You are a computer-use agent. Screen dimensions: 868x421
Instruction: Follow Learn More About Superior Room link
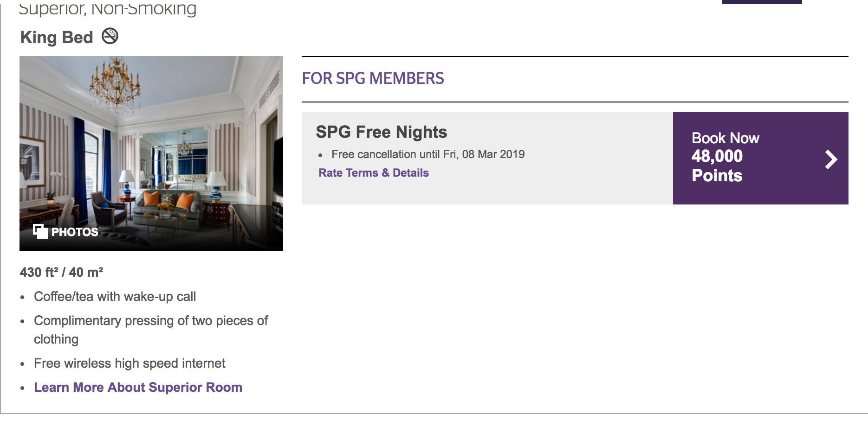pyautogui.click(x=138, y=388)
